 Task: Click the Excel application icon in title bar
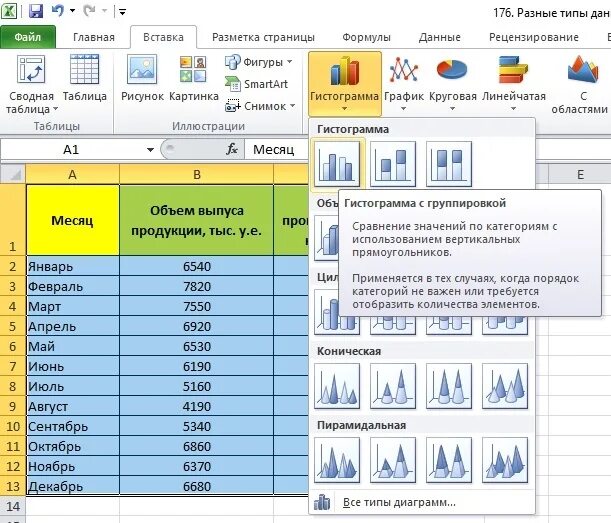pyautogui.click(x=9, y=10)
